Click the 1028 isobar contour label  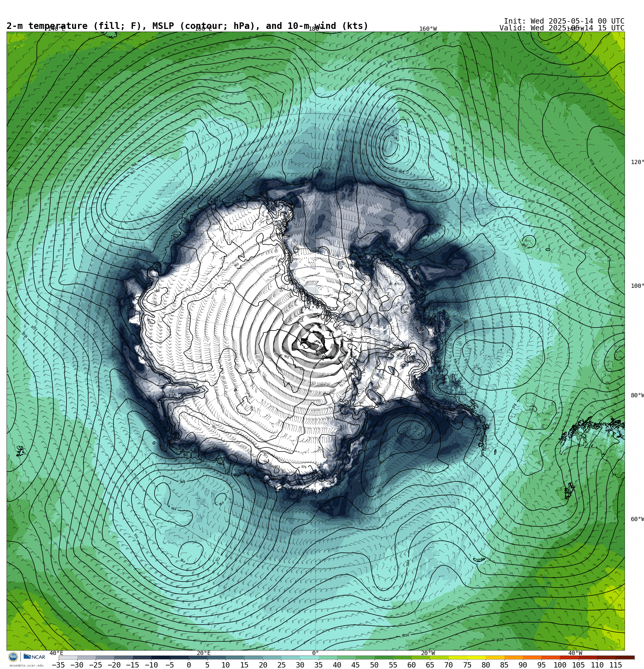click(x=499, y=640)
